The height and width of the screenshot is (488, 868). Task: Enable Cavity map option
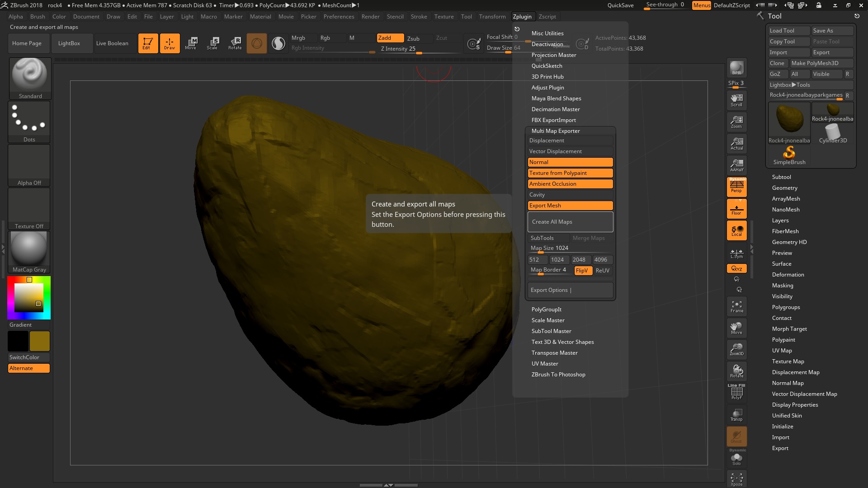(570, 195)
